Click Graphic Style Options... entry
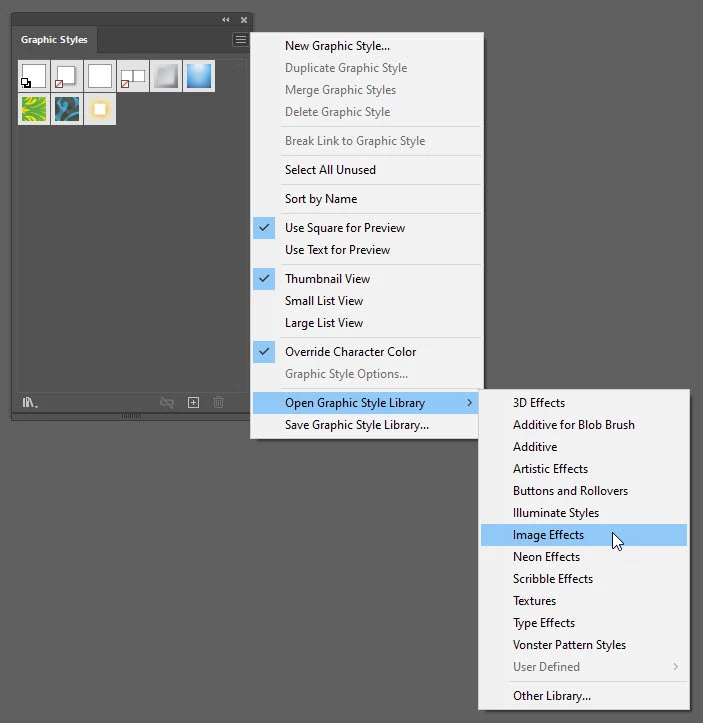Image resolution: width=703 pixels, height=723 pixels. tap(367, 374)
